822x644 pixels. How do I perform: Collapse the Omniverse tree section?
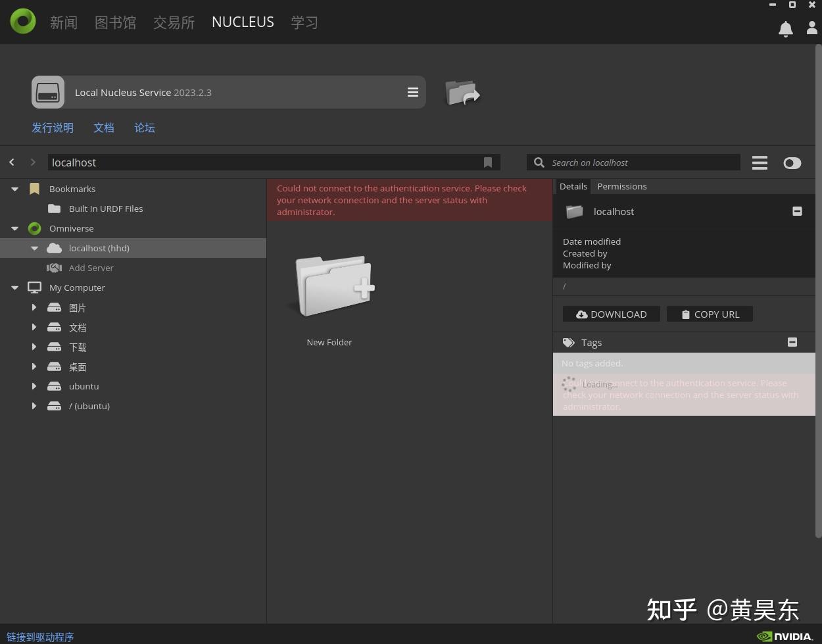14,228
